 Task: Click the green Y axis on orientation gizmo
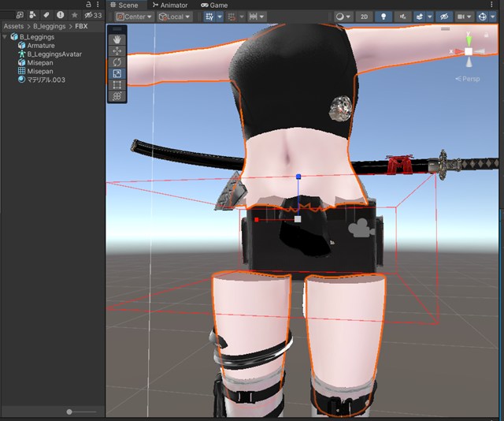[x=469, y=39]
